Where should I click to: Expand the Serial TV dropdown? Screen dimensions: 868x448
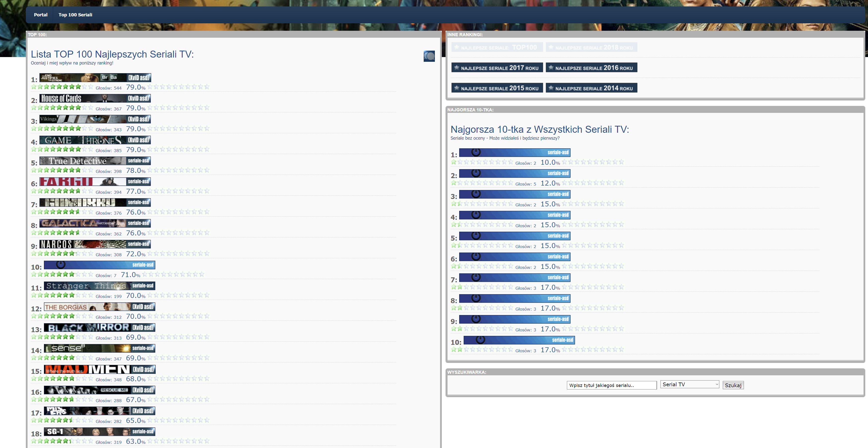690,385
